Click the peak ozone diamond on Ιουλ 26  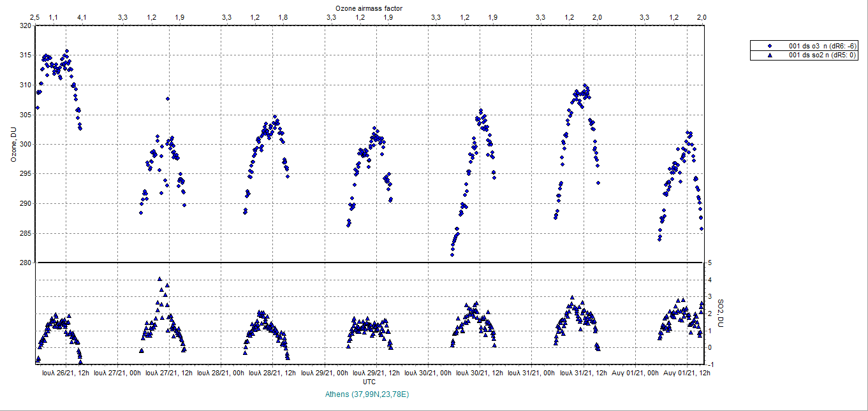(67, 51)
